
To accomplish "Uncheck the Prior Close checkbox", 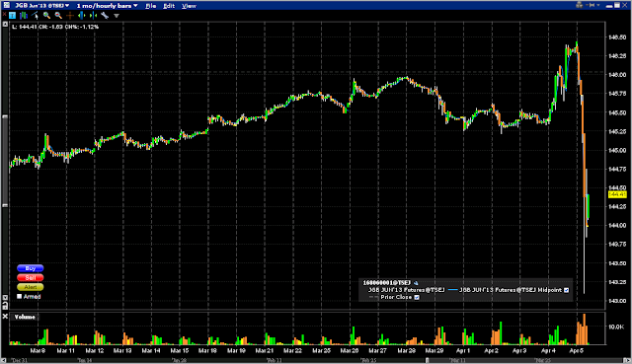I will coord(417,297).
